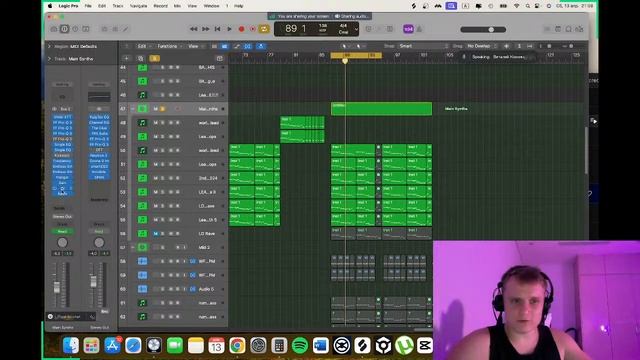Toggle the Show Automation button
The height and width of the screenshot is (360, 640).
coord(237,46)
